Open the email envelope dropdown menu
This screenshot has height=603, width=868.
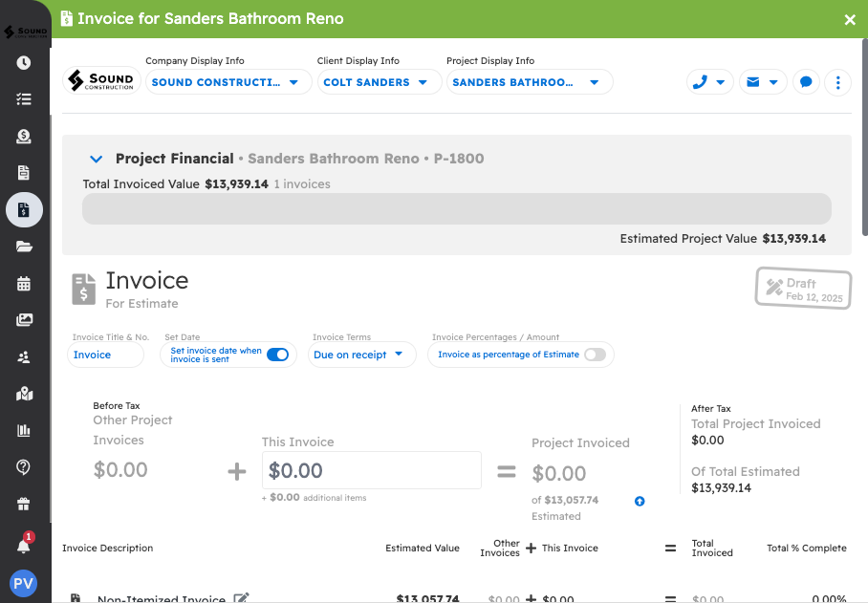(x=762, y=82)
